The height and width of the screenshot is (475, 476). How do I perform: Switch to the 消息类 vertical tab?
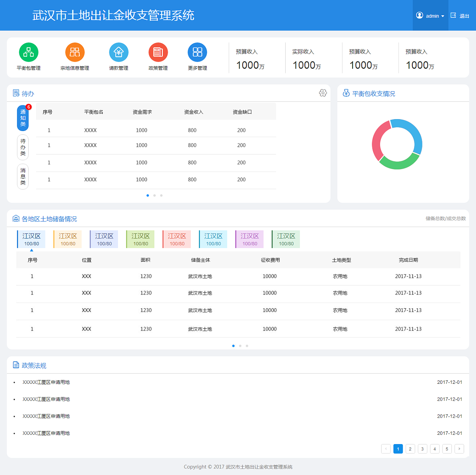click(23, 176)
